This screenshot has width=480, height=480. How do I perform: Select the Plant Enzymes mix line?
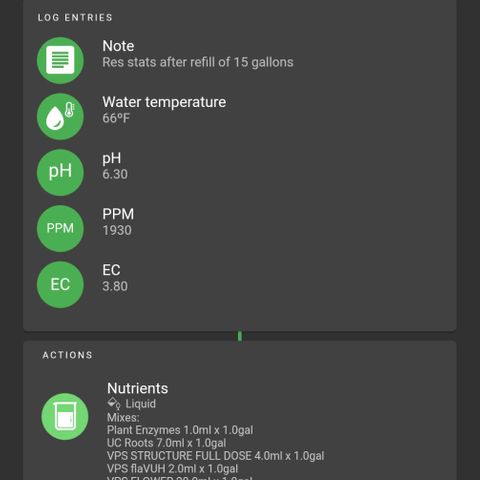(x=180, y=430)
